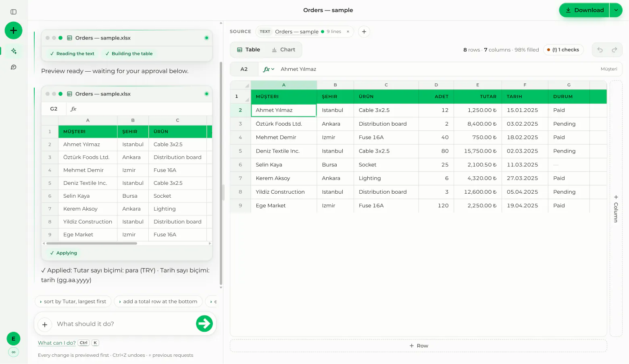
Task: Send the request with the green arrow
Action: (204, 323)
